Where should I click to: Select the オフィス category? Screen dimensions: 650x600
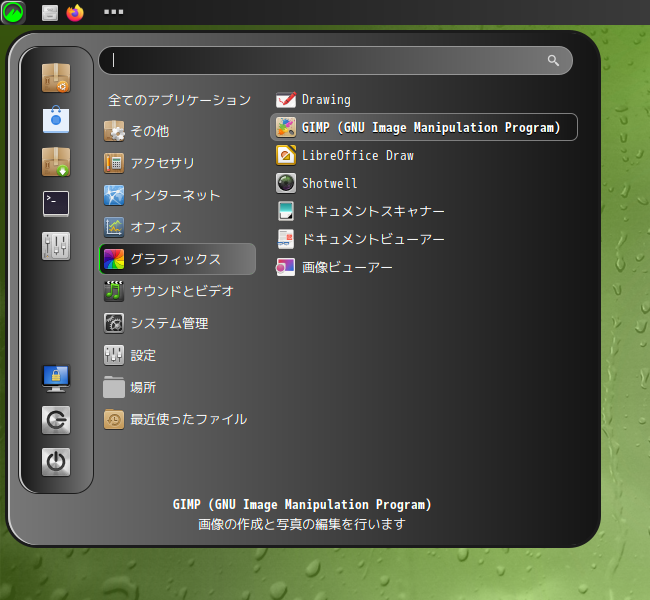177,227
